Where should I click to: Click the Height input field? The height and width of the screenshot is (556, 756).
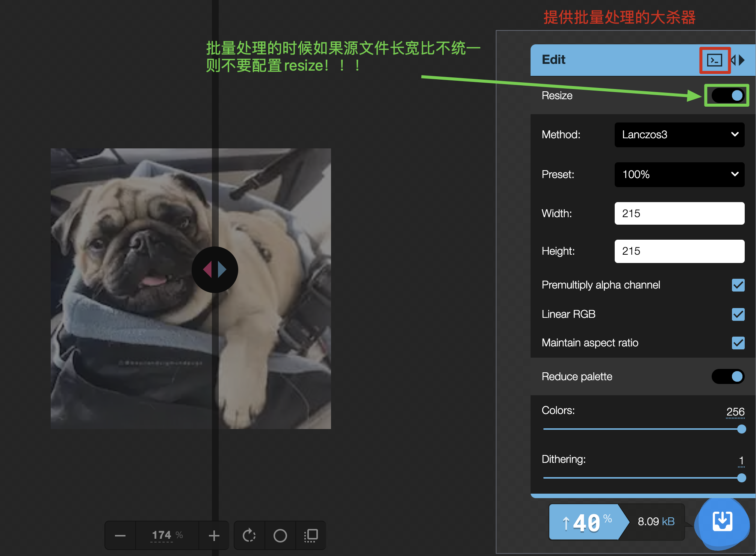point(679,251)
